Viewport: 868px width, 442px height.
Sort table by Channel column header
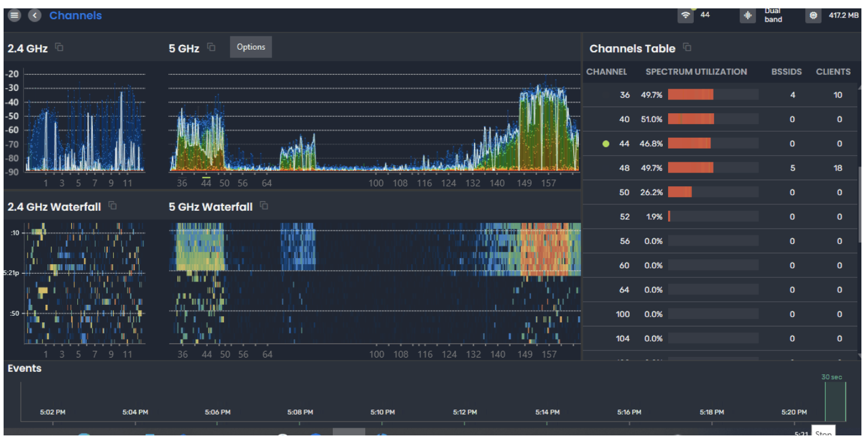[606, 72]
